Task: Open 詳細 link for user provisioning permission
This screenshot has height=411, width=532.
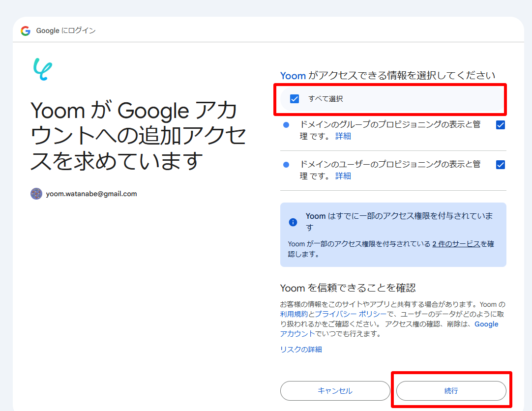Action: [x=343, y=176]
